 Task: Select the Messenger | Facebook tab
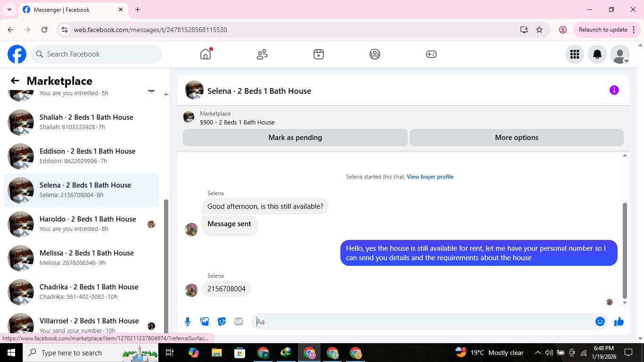(x=73, y=9)
